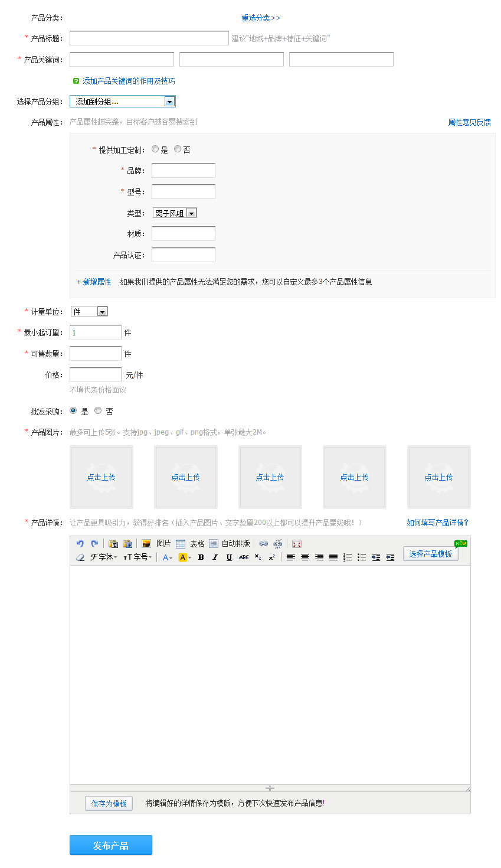This screenshot has height=868, width=501.
Task: Select 否 for 提供加工定制
Action: tap(178, 149)
